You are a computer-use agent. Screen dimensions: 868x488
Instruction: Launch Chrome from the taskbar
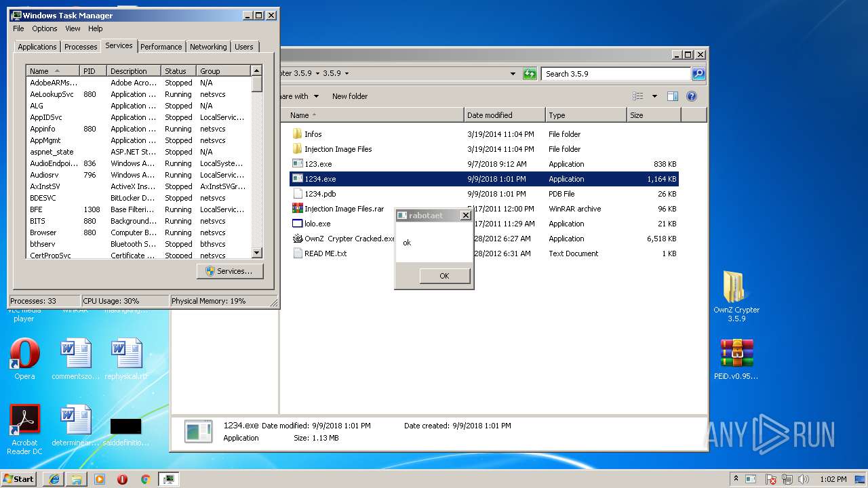145,479
